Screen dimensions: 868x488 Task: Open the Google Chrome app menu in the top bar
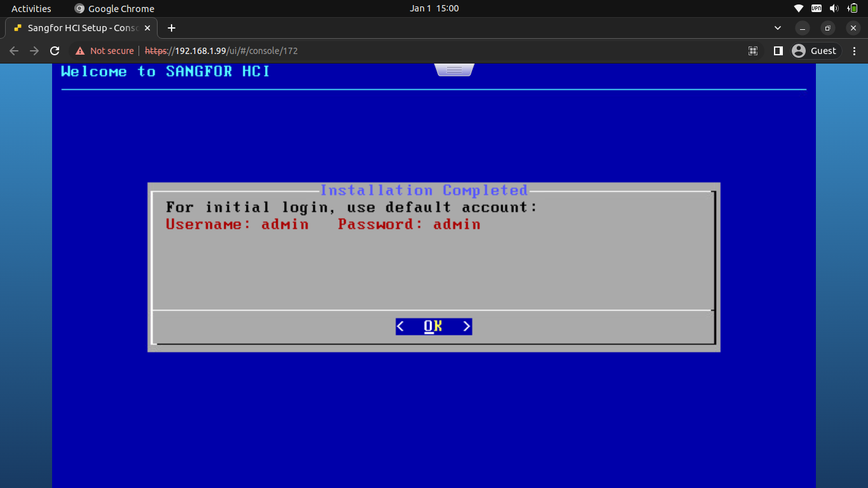coord(114,8)
